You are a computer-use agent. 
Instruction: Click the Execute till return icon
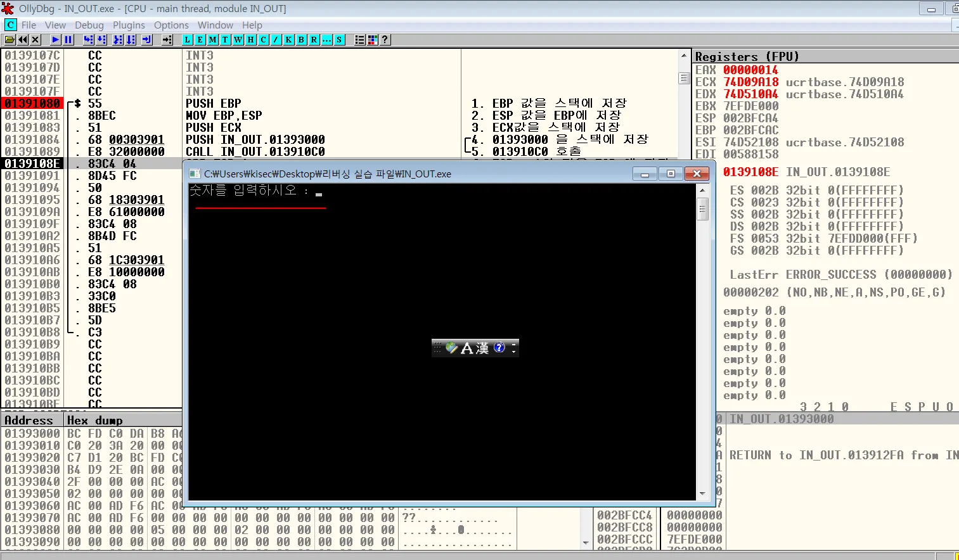[x=147, y=39]
